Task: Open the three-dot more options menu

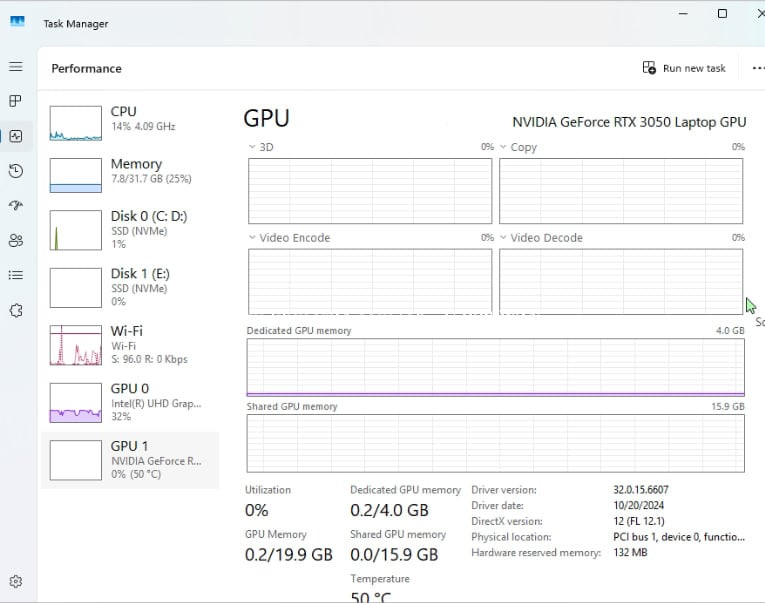Action: click(x=757, y=68)
